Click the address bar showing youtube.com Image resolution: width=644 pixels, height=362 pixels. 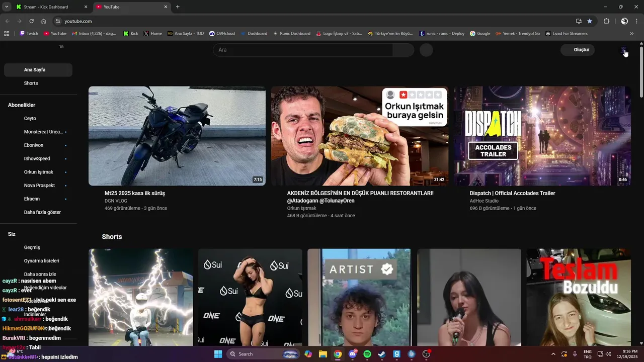(x=317, y=21)
